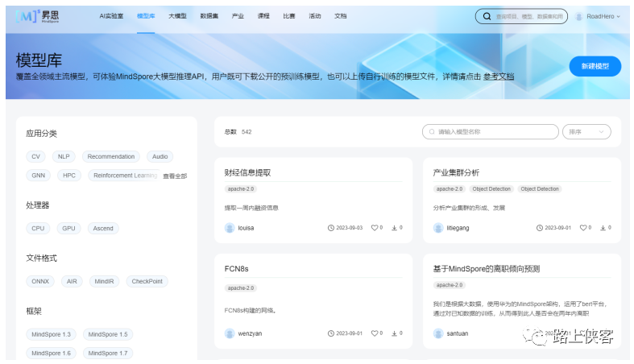Viewport: 634px width, 364px height.
Task: Toggle the AIR file format filter
Action: 72,281
